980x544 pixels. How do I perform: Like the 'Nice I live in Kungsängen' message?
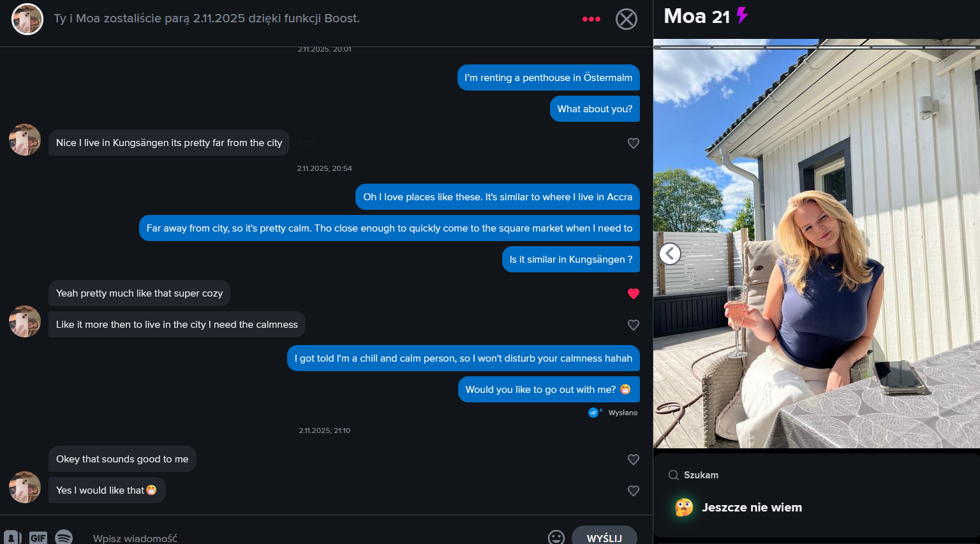634,143
